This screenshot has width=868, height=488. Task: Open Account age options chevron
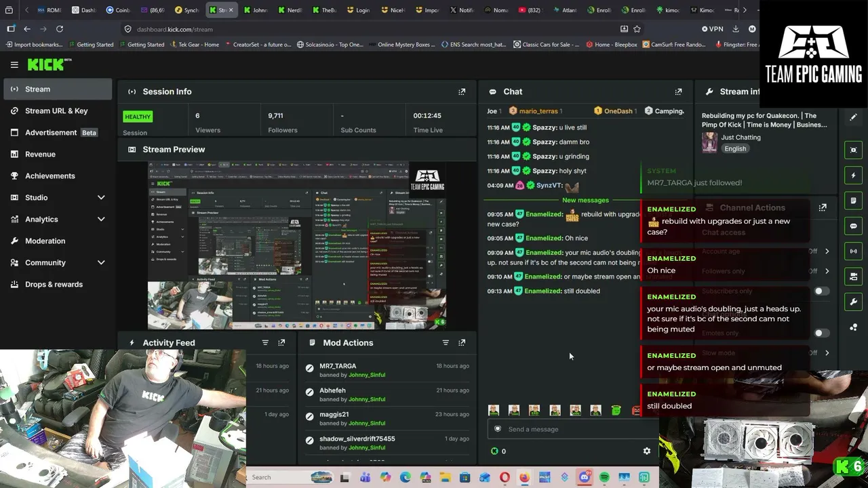[x=827, y=251]
